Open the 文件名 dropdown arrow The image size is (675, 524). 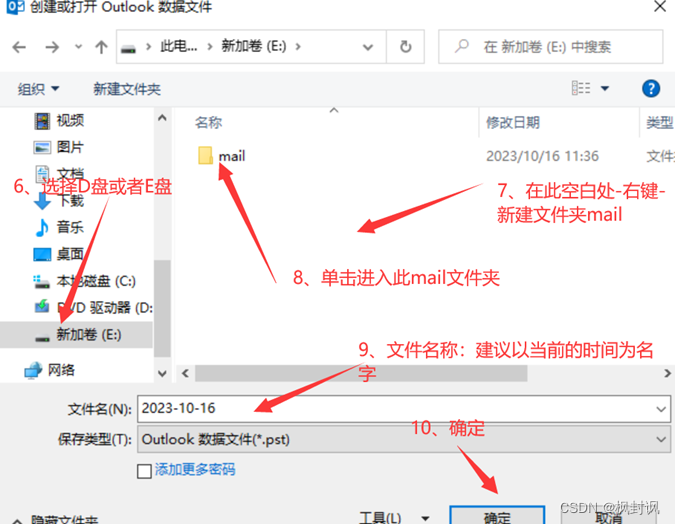pyautogui.click(x=661, y=409)
